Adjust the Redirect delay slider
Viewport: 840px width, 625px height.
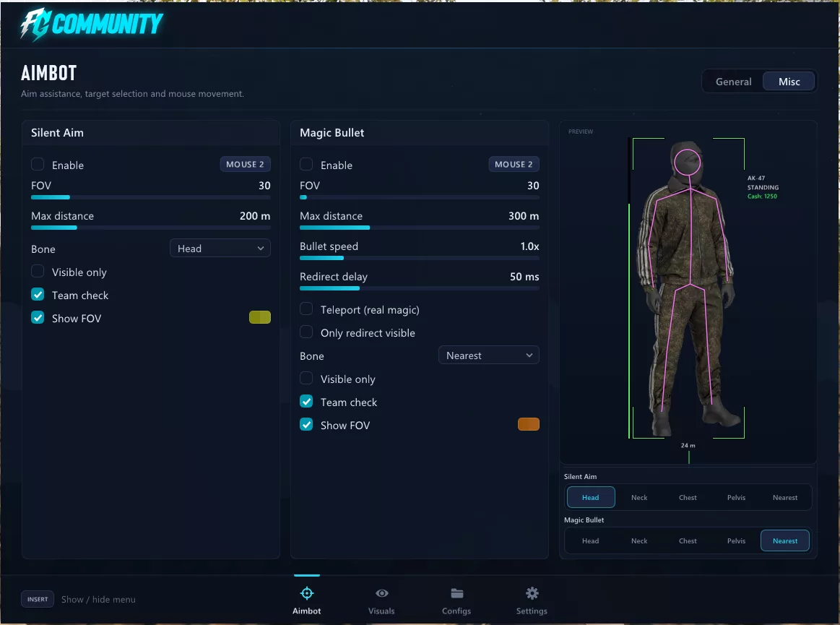click(x=420, y=288)
